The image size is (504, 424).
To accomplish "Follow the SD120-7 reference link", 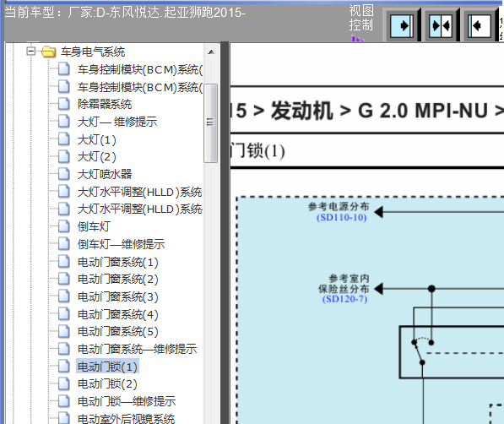I will 344,299.
